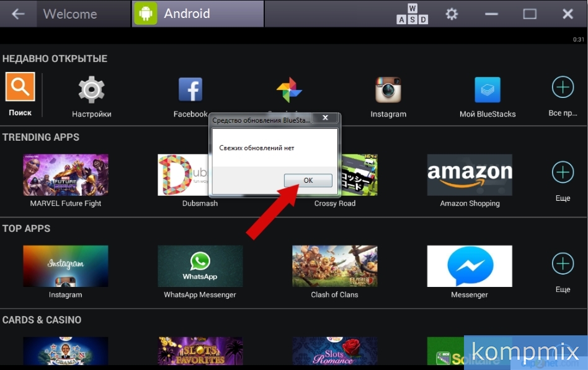The width and height of the screenshot is (588, 370).
Task: Click the Amazon Shopping label text
Action: (470, 203)
